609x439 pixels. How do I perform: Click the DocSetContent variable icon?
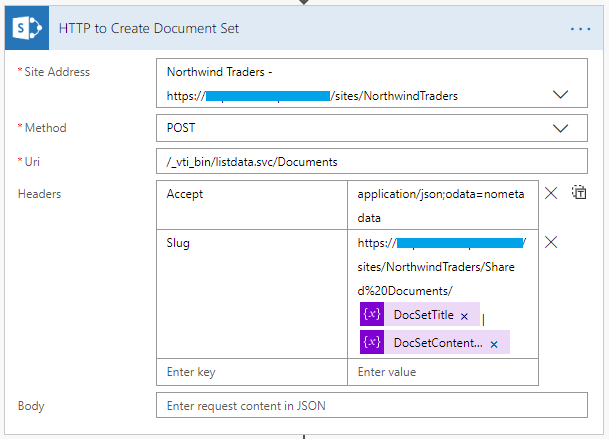tap(372, 342)
